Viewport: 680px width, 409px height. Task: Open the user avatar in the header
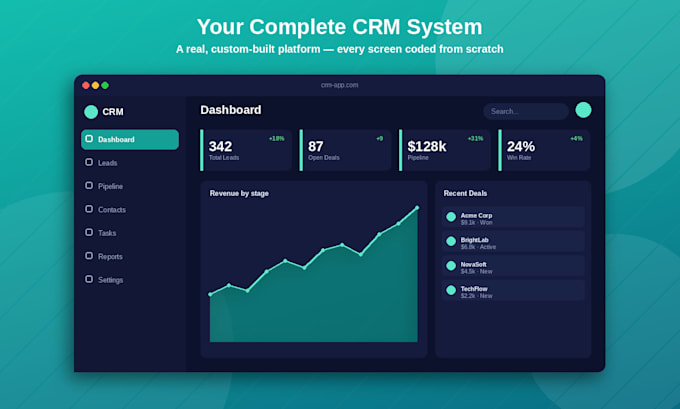click(x=583, y=110)
